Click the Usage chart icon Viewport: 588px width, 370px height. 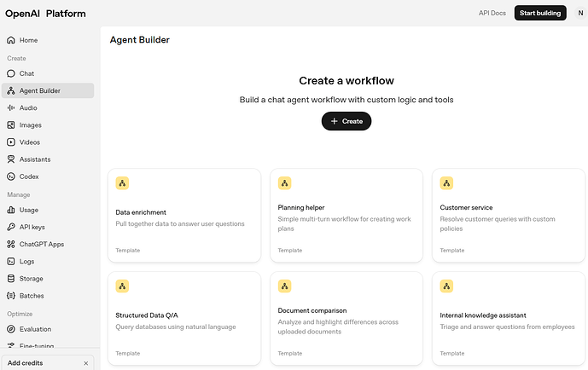coord(11,210)
